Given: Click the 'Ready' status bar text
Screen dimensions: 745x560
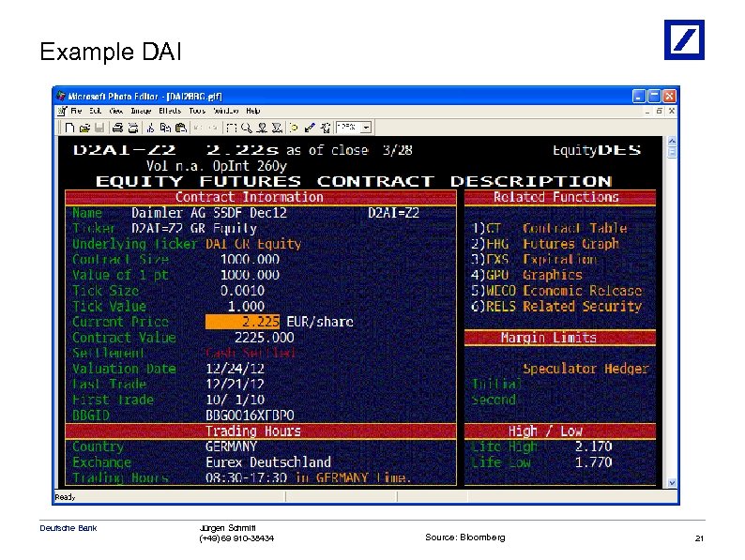Looking at the screenshot, I should click(x=65, y=497).
